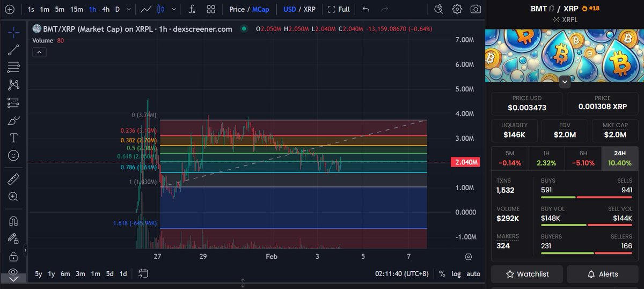Open the forecasting and measurement tools
Image resolution: width=644 pixels, height=289 pixels.
click(14, 102)
